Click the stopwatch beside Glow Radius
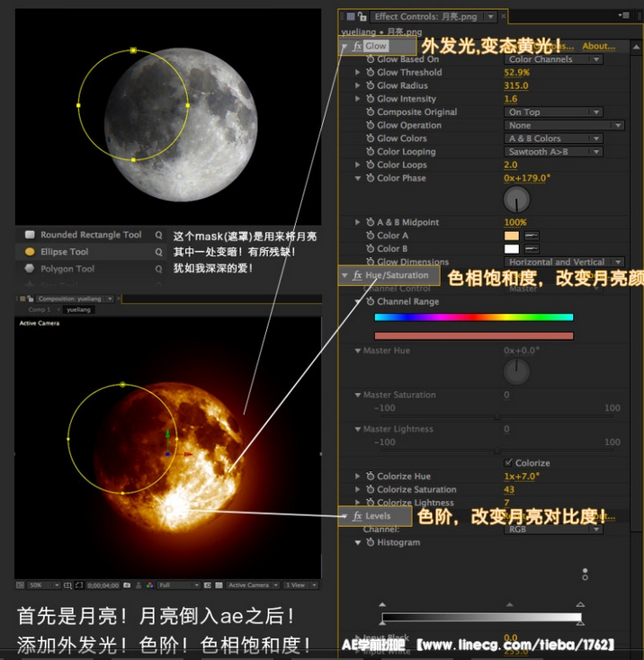The height and width of the screenshot is (660, 644). (x=371, y=85)
